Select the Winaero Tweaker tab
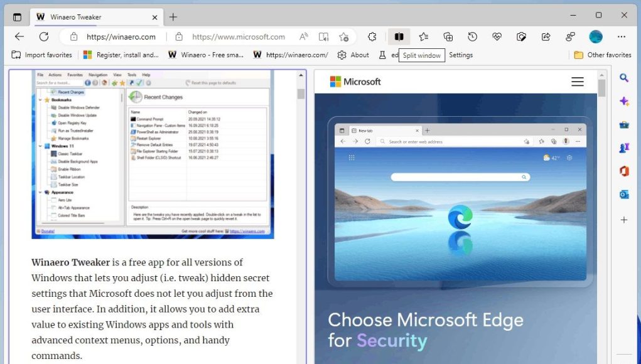The image size is (641, 364). point(97,17)
